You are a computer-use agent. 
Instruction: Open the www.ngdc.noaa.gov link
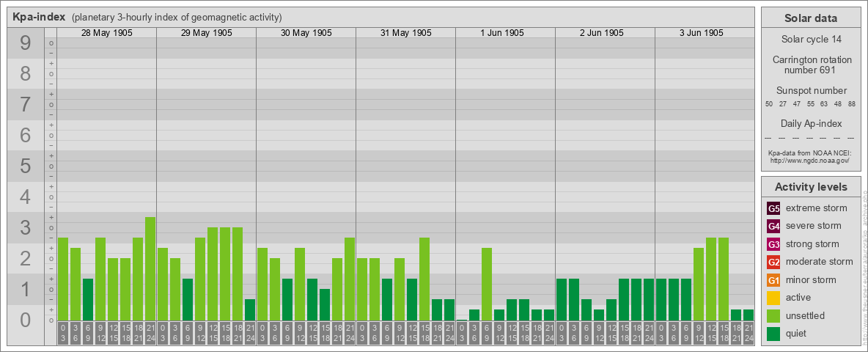click(x=811, y=160)
